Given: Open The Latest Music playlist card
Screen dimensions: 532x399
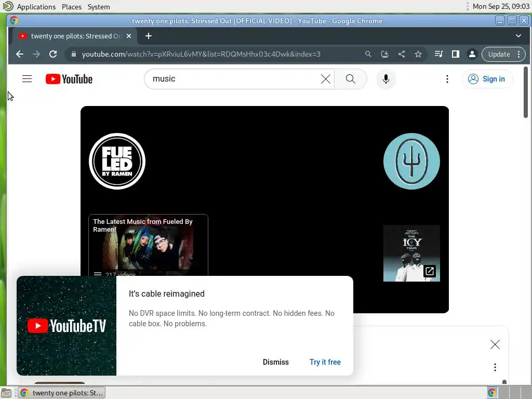Looking at the screenshot, I should pos(148,246).
